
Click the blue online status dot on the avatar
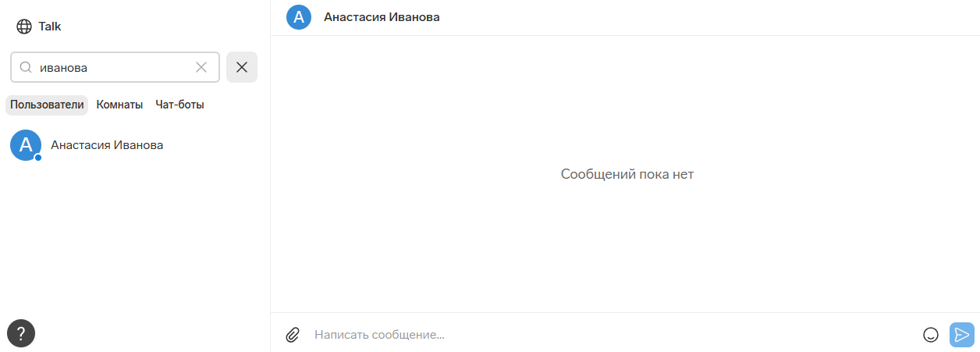point(37,157)
